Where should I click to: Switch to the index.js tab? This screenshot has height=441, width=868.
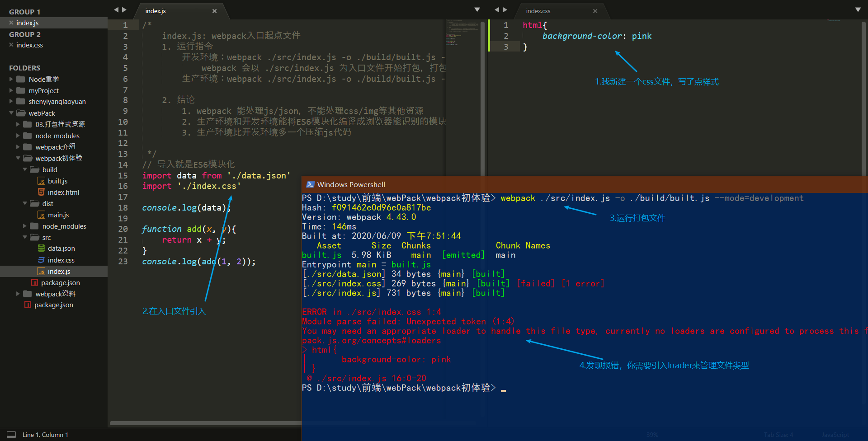pyautogui.click(x=156, y=11)
